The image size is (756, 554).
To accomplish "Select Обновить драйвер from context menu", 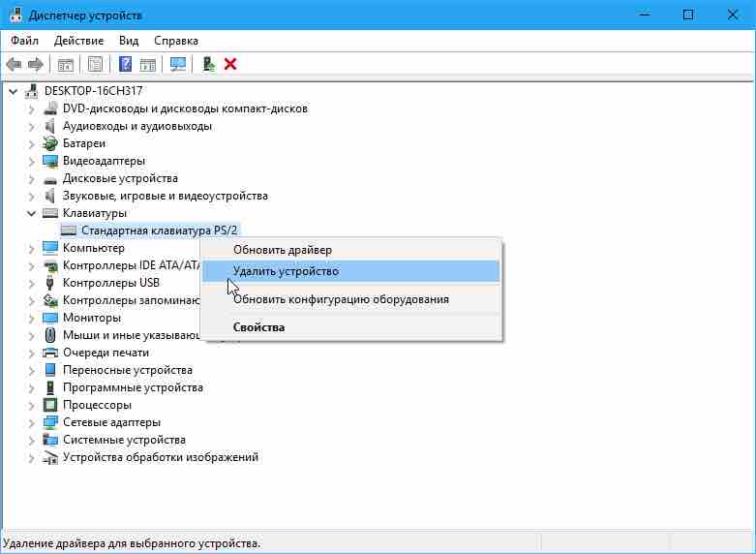I will pos(282,250).
